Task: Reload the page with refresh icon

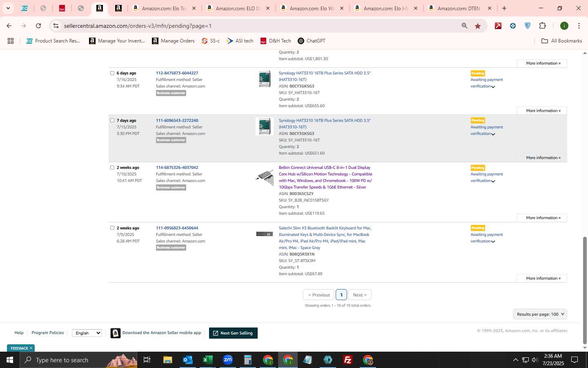Action: tap(38, 26)
